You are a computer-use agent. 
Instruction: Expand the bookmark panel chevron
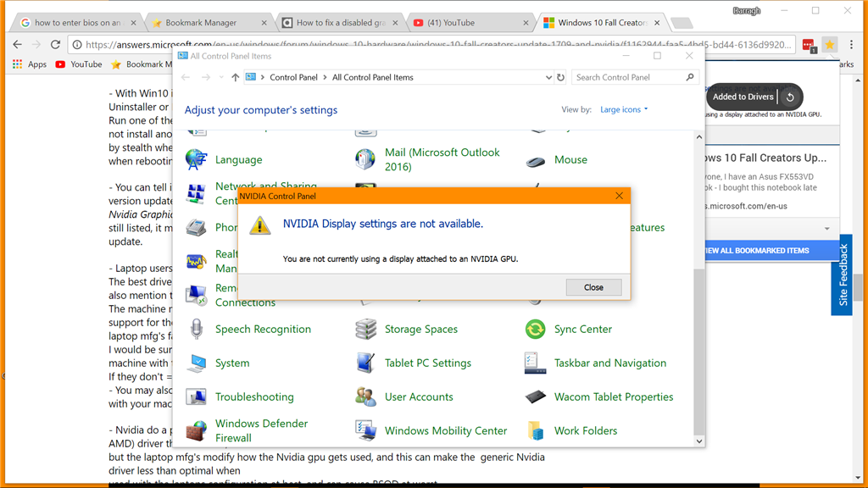coord(827,229)
